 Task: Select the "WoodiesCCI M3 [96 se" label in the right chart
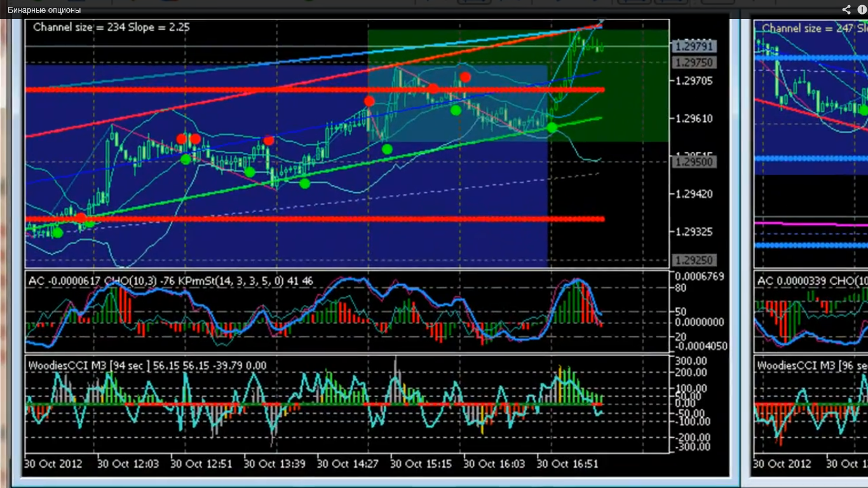click(812, 366)
